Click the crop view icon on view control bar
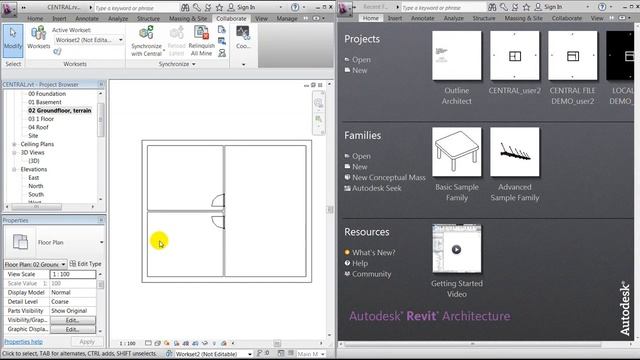 [x=186, y=343]
